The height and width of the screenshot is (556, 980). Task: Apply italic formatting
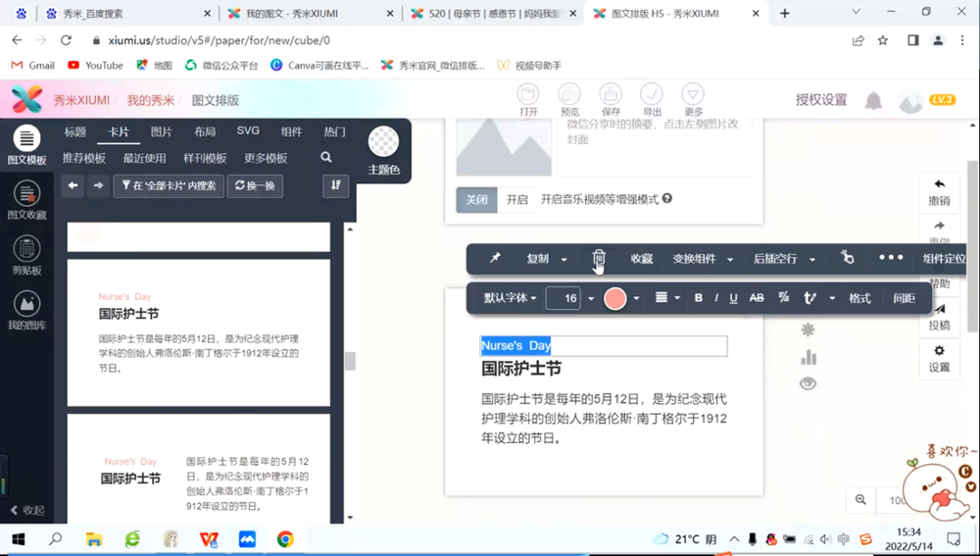[716, 298]
